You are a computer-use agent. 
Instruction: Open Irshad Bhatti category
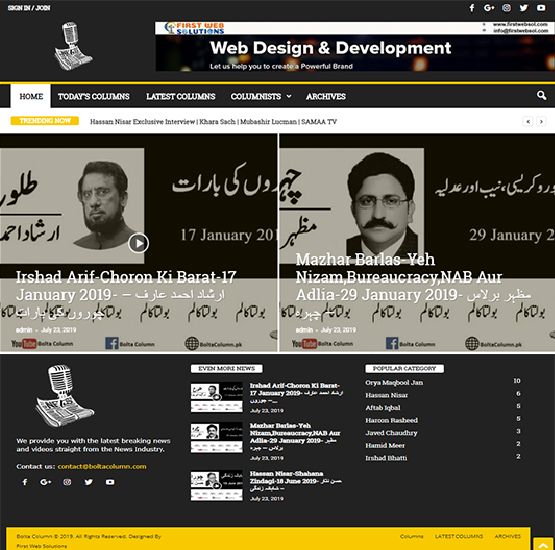(x=386, y=458)
